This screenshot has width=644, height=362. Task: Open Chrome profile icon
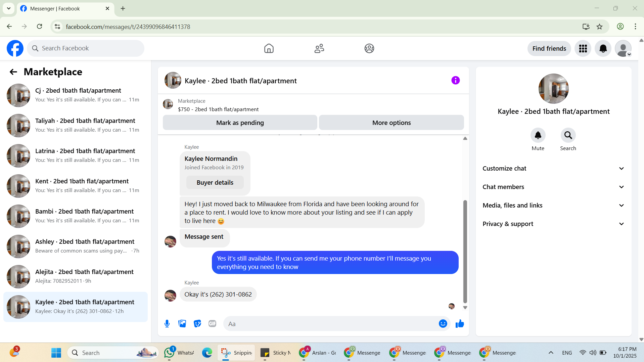[x=620, y=27]
